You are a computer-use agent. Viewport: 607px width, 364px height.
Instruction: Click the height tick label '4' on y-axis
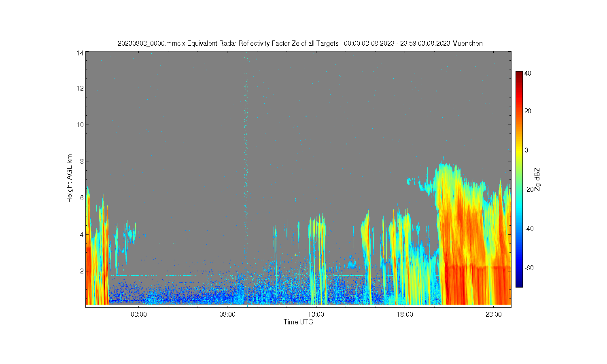(82, 234)
